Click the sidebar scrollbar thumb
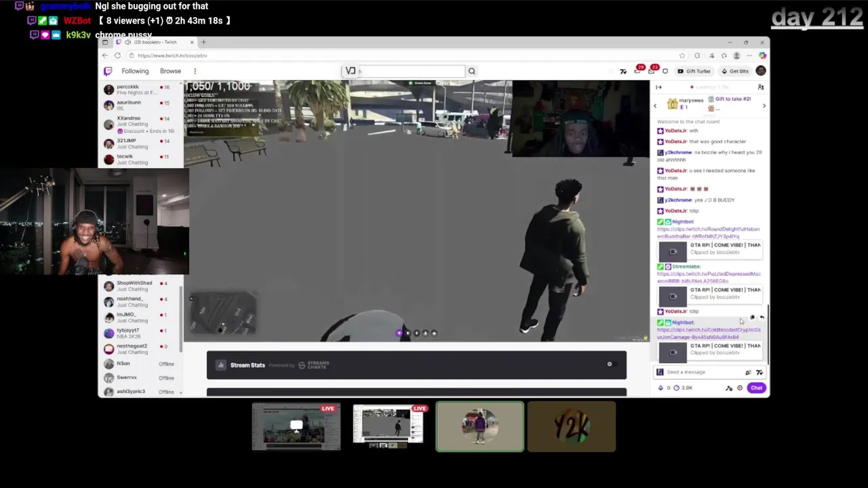868x488 pixels. click(x=180, y=319)
